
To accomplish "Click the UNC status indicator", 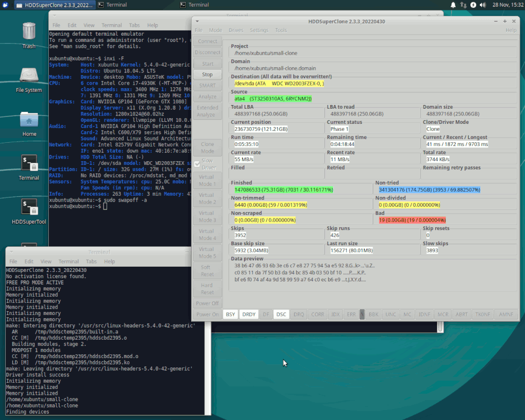I will click(x=391, y=314).
